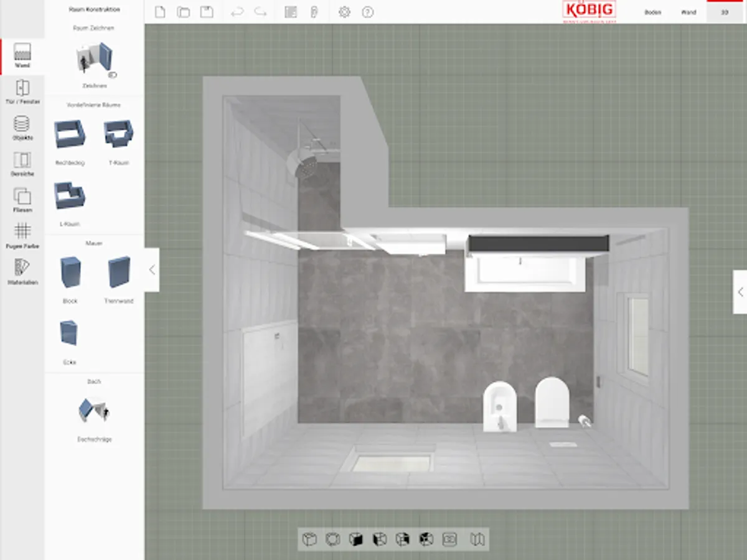Click the unfolded walls map icon
Screen dimensions: 747x560
coord(477,539)
